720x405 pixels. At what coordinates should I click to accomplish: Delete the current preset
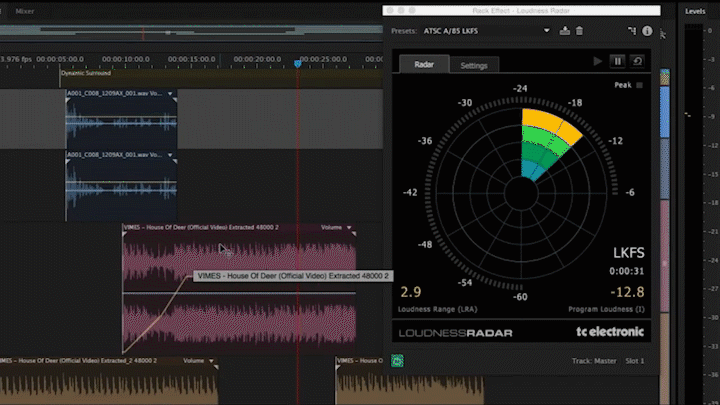point(579,31)
